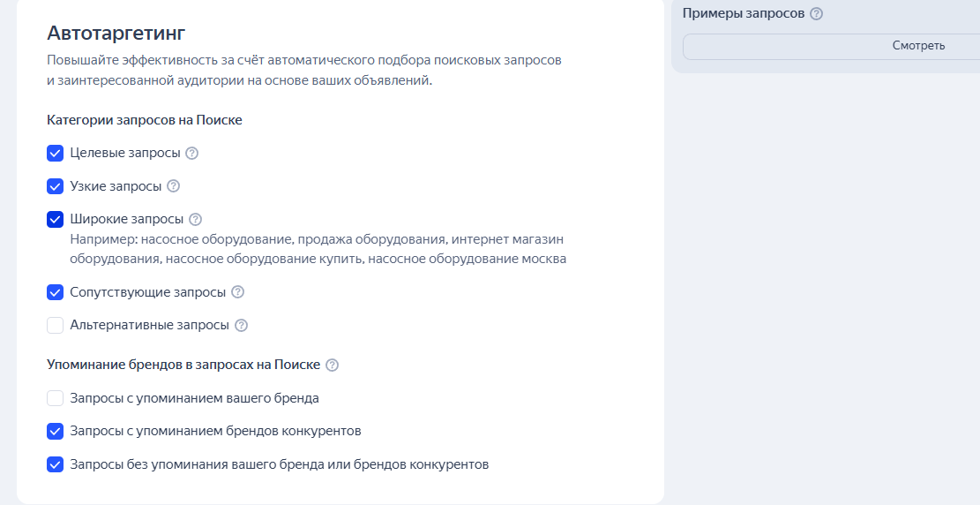The height and width of the screenshot is (505, 980).
Task: Click help icon next to Целевые запросы
Action: (x=192, y=153)
